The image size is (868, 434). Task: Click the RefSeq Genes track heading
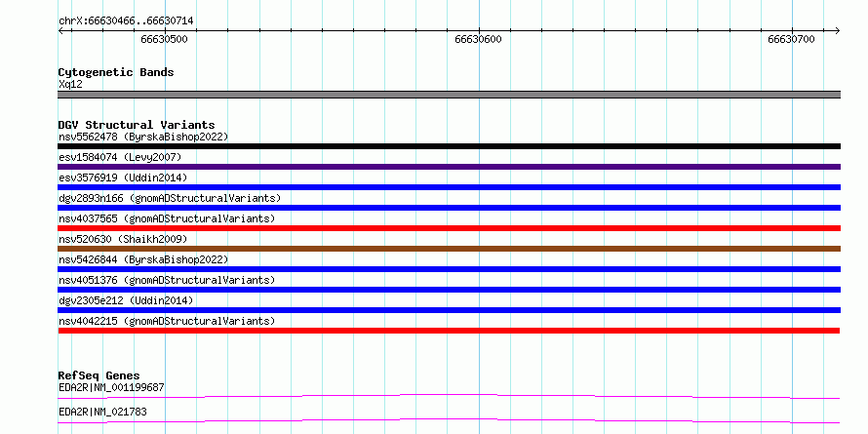99,376
